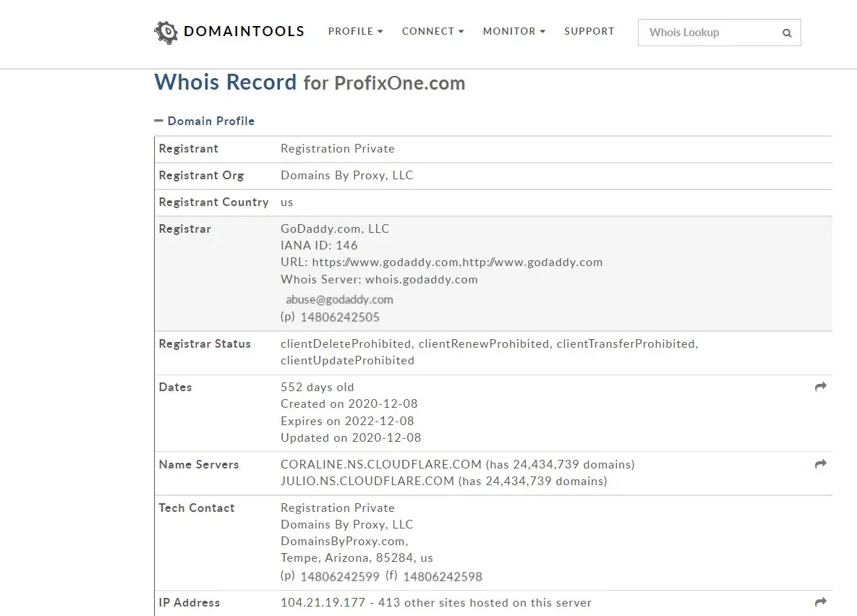Click the DOMAINTOOLS brand name
The image size is (857, 616).
coord(244,31)
